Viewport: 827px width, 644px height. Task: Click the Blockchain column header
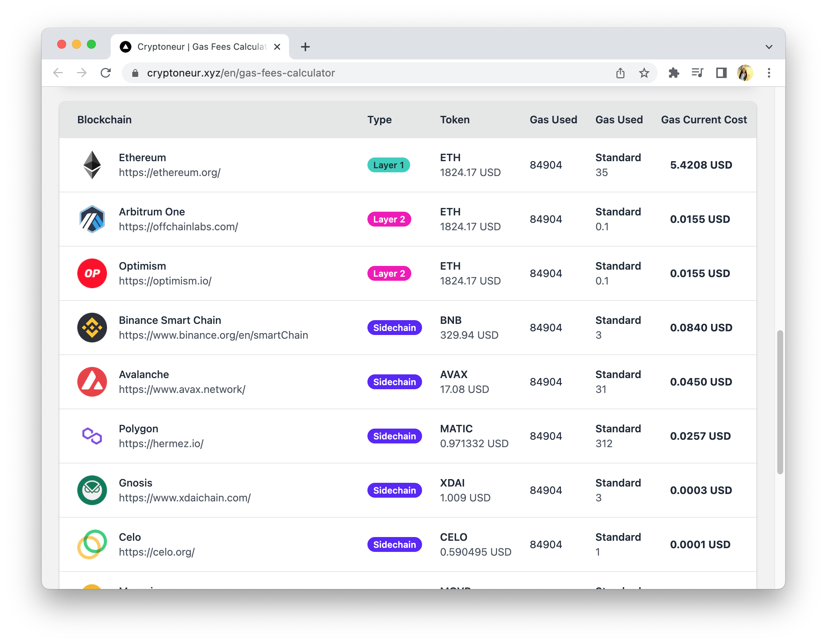coord(104,120)
